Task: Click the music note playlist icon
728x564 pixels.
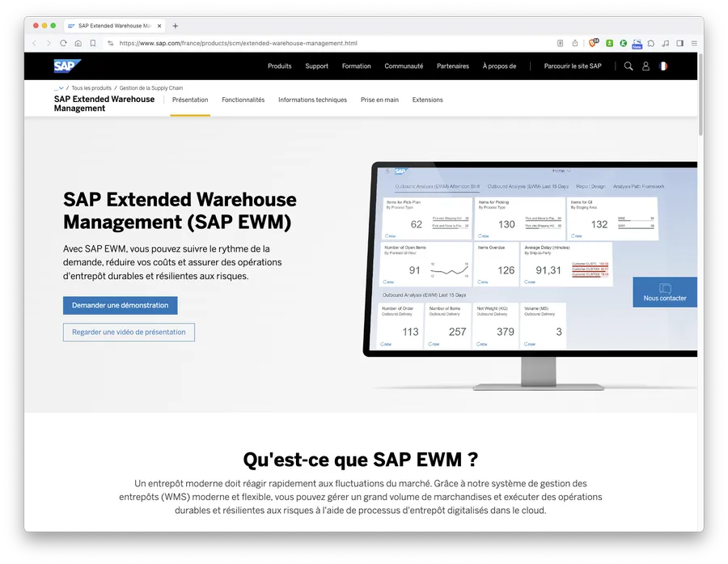Action: [x=666, y=43]
